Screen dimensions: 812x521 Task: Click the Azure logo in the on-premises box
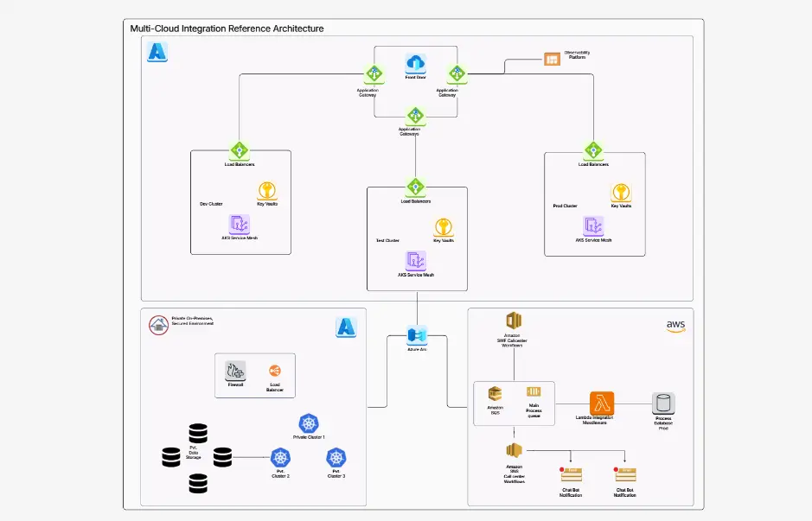click(x=346, y=327)
